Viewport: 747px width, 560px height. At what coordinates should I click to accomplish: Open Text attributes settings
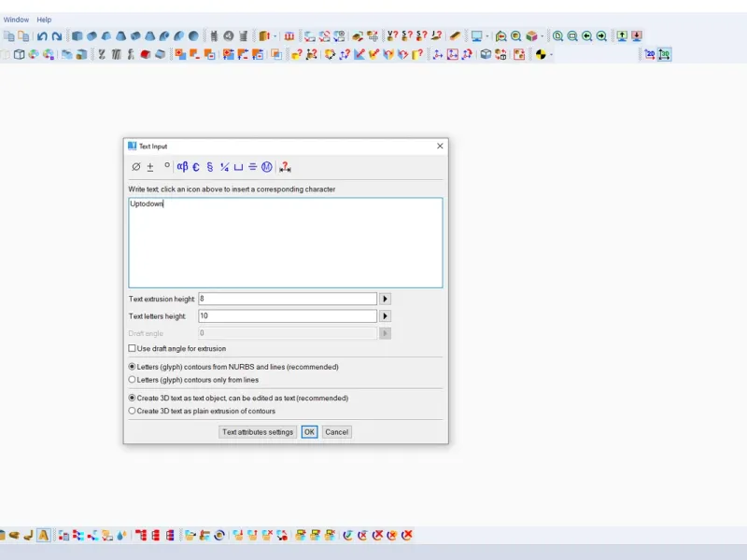pyautogui.click(x=258, y=432)
